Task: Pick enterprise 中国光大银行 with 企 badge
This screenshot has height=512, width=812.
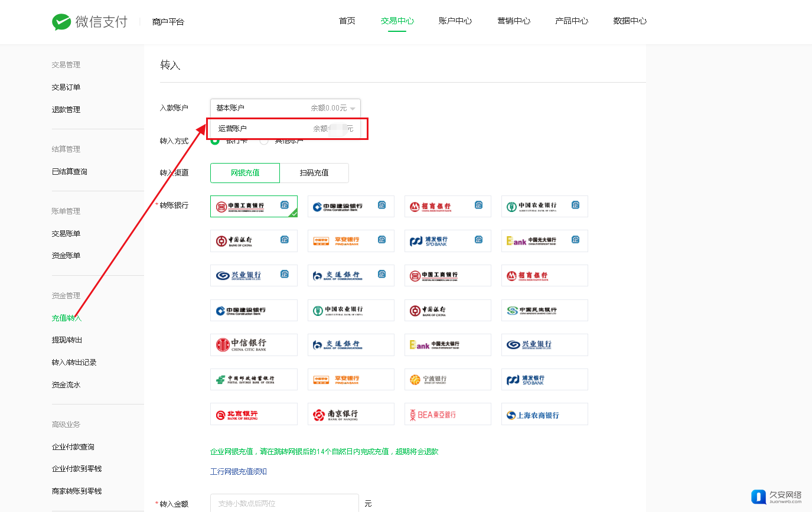Action: tap(544, 241)
